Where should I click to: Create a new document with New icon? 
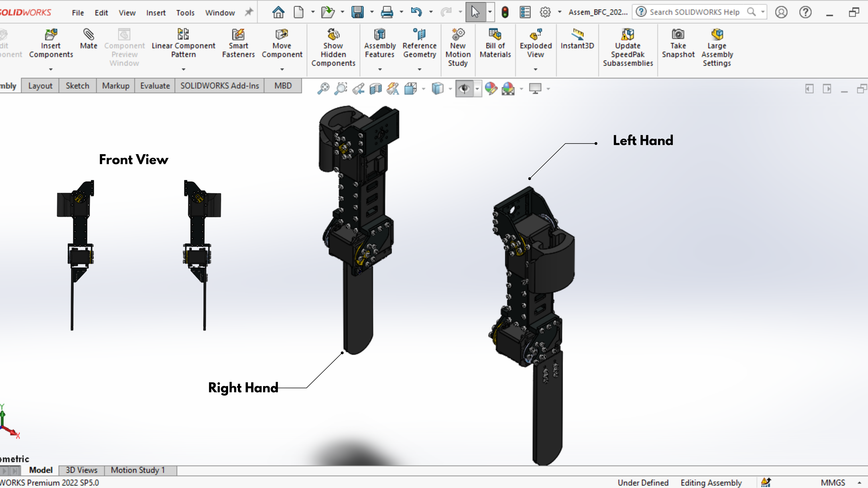[299, 12]
